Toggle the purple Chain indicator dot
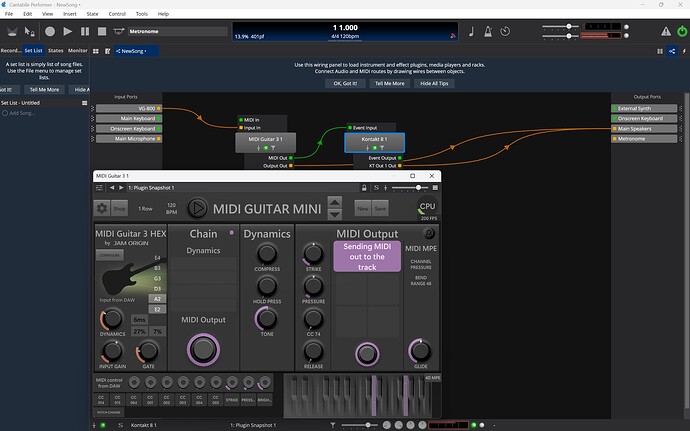The image size is (690, 431). pyautogui.click(x=232, y=232)
